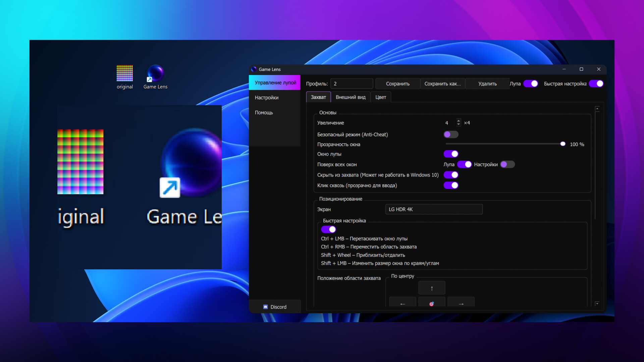This screenshot has width=644, height=362.
Task: Select the original image file on the desktop
Action: [x=124, y=73]
